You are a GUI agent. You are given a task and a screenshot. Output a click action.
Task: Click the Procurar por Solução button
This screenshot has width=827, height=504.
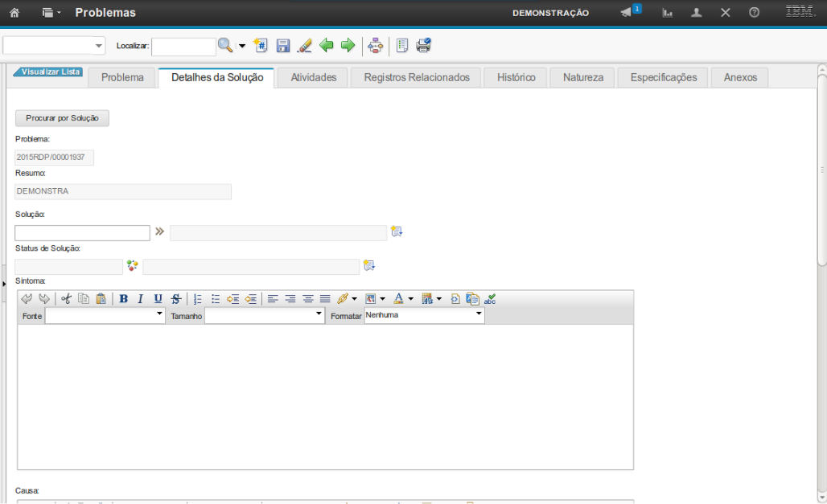[x=62, y=118]
